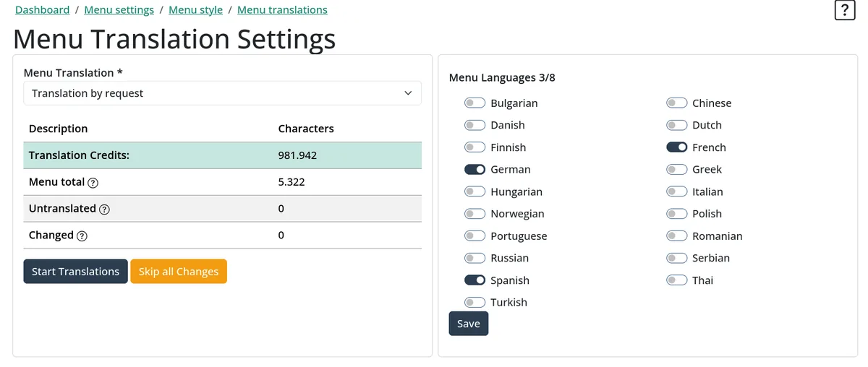Open the Menu Translation dropdown
The width and height of the screenshot is (868, 367).
click(x=222, y=93)
